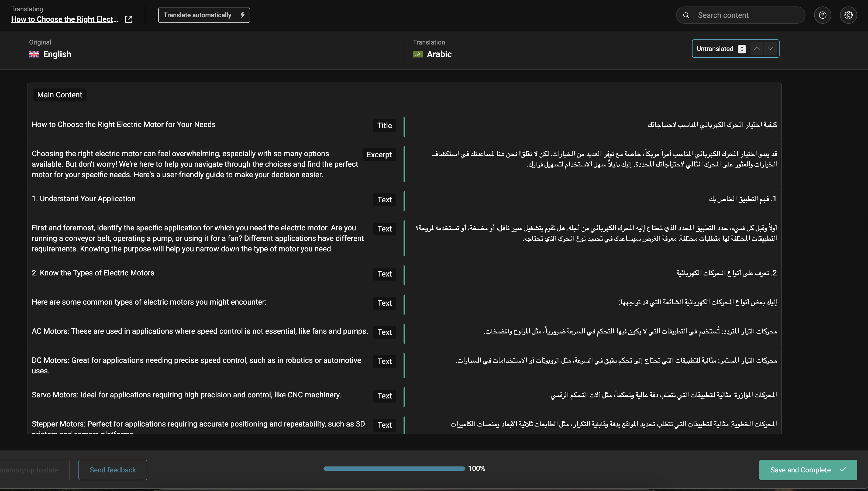The width and height of the screenshot is (868, 491).
Task: Open the external link icon beside post title
Action: (x=128, y=19)
